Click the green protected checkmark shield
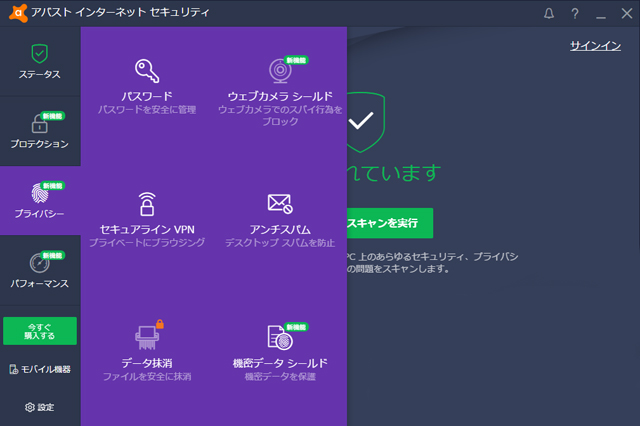This screenshot has width=640, height=426. pos(366,122)
